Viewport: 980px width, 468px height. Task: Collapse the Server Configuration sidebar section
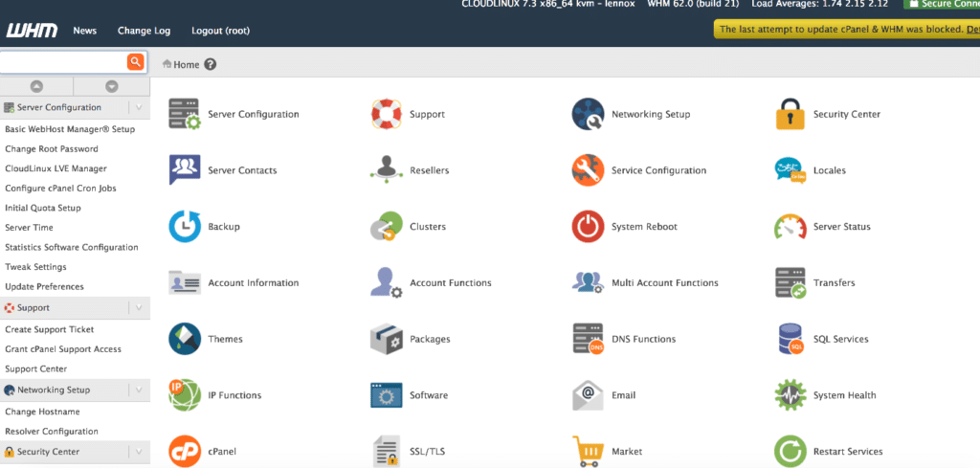139,107
